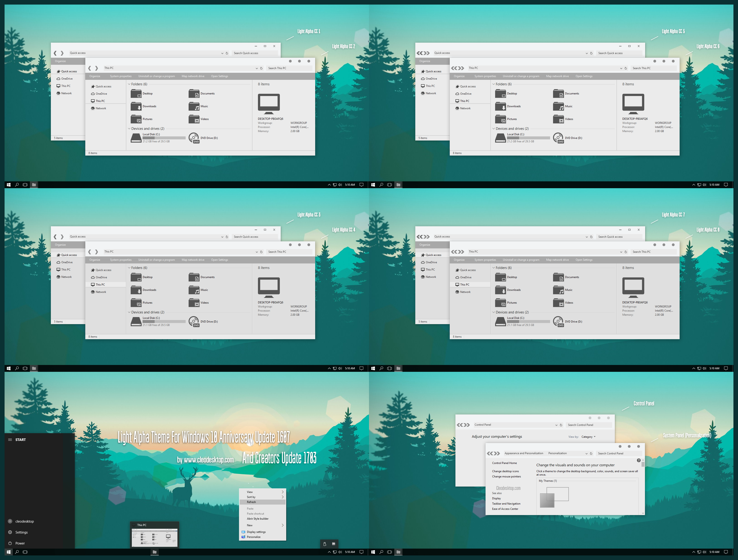Open Downloads folder in the Light Alpha CC 2 window
Viewport: 738px width, 560px height.
coord(143,107)
